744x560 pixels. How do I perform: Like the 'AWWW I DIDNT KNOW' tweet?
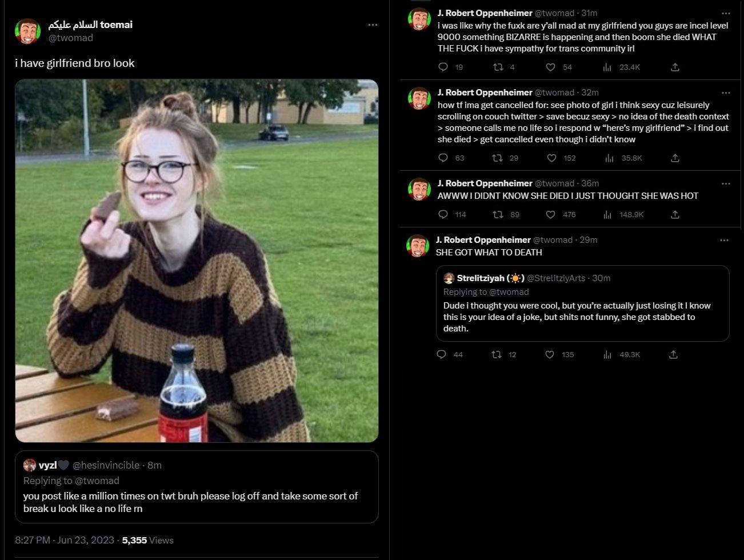click(x=551, y=215)
